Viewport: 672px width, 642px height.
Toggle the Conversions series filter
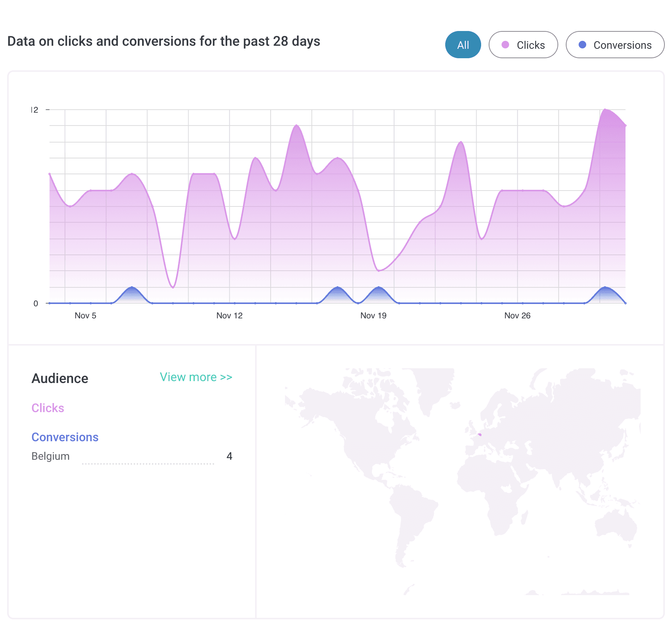[x=615, y=45]
